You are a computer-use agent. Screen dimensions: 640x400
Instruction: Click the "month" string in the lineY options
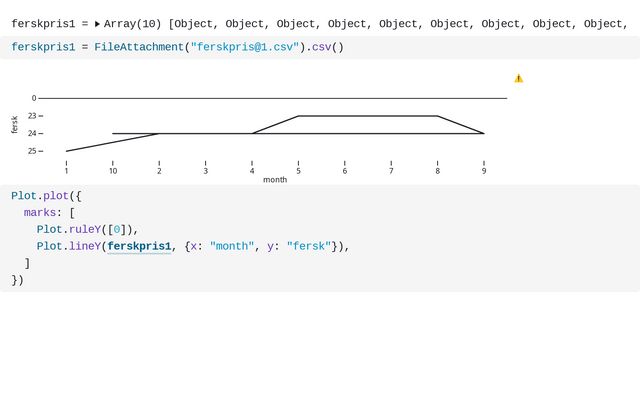coord(232,247)
